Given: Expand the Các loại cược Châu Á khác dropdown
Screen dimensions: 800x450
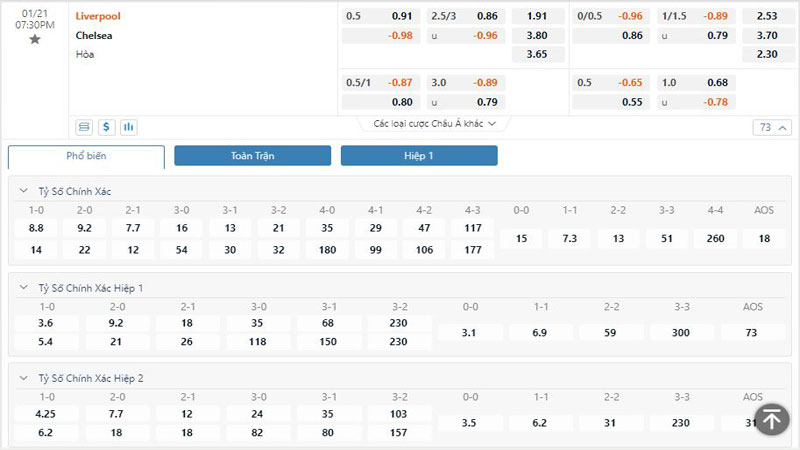Looking at the screenshot, I should (x=434, y=124).
